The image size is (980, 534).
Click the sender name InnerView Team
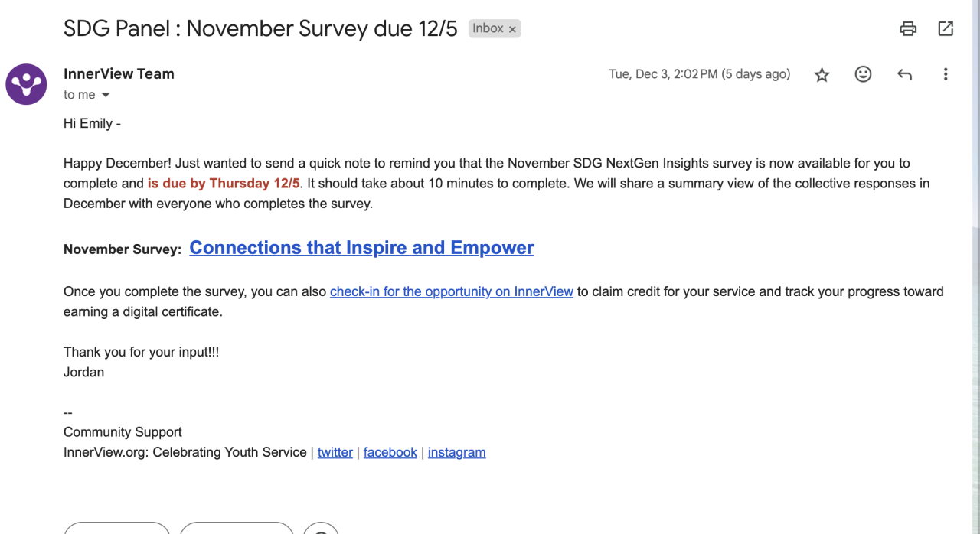119,74
